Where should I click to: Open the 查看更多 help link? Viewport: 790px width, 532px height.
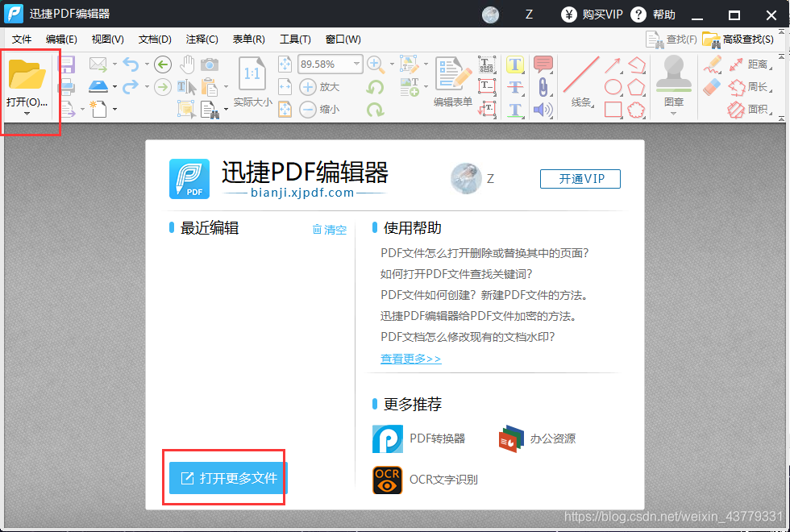pyautogui.click(x=410, y=358)
